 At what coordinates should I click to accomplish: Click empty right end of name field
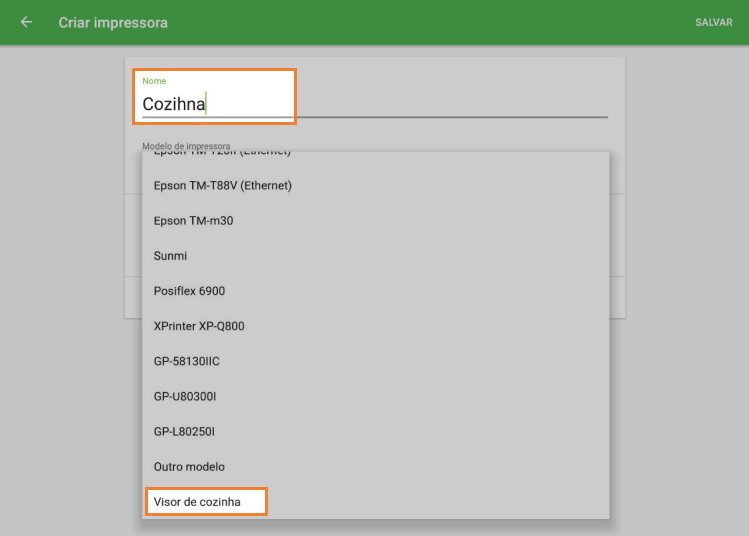point(500,104)
